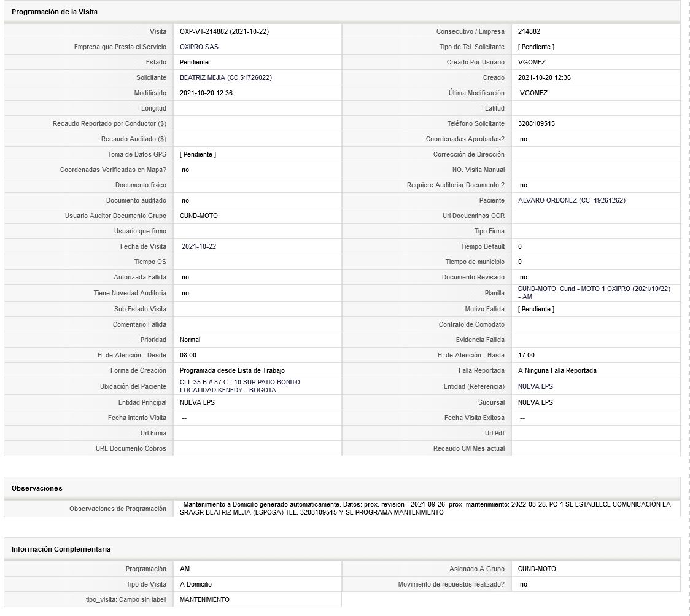Click Asignado A Grupo value CUND-MOTO

(x=537, y=569)
